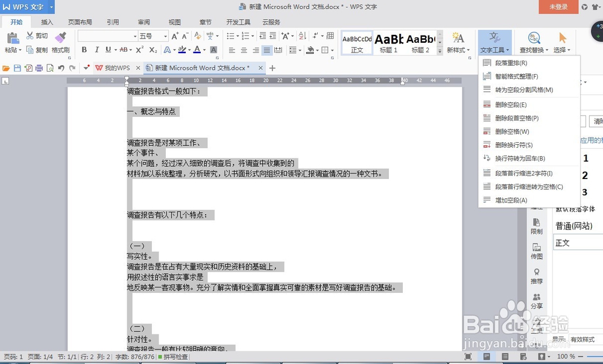Click the redo arrow
603x364 pixels.
72,68
